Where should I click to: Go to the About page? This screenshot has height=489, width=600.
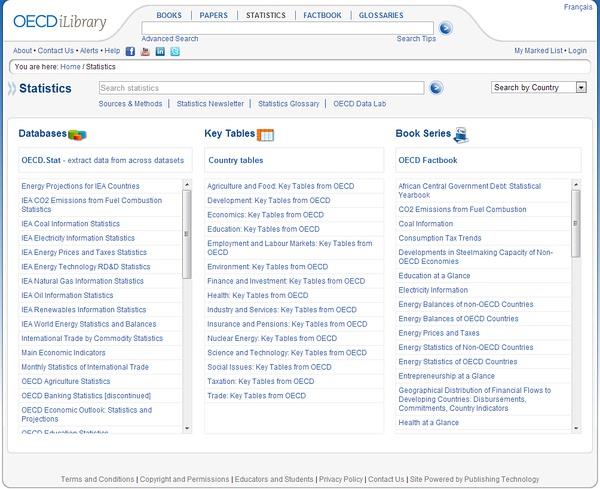tap(23, 51)
